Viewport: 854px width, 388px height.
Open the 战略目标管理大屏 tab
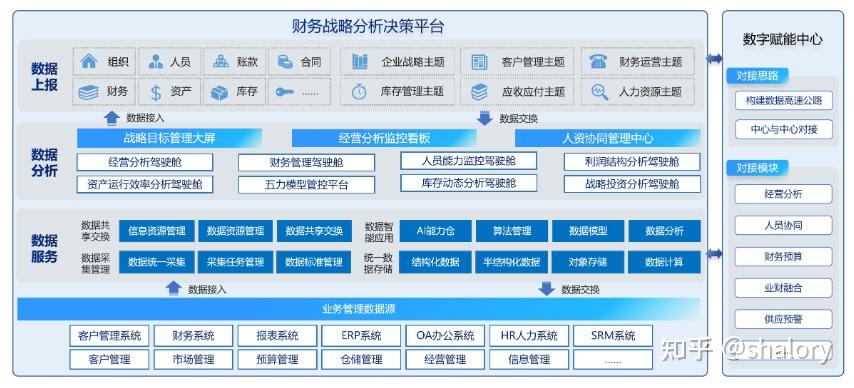[x=169, y=138]
